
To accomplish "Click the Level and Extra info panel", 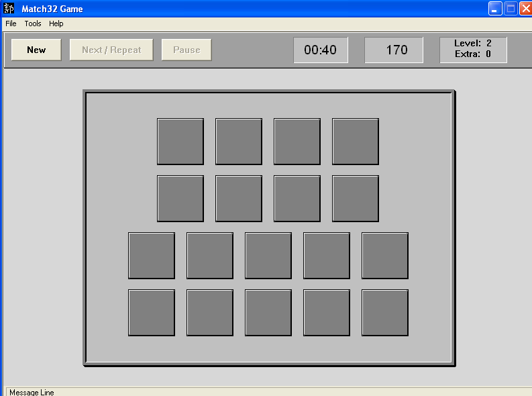I will point(473,50).
